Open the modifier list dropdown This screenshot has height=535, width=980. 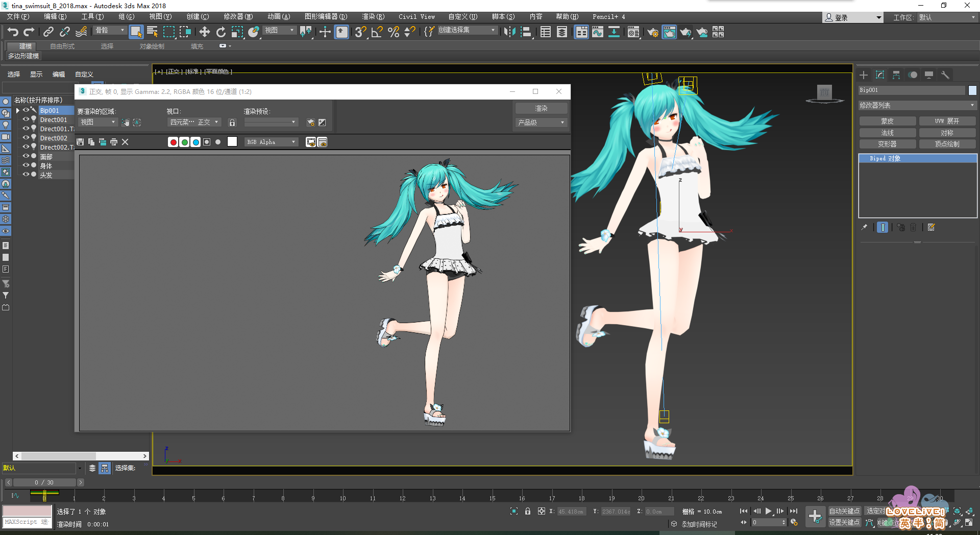point(917,105)
